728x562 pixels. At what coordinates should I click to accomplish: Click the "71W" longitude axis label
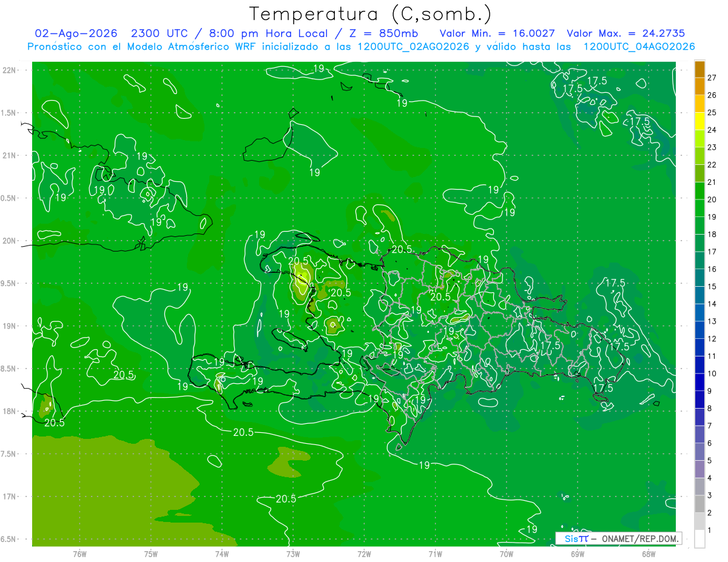[435, 554]
